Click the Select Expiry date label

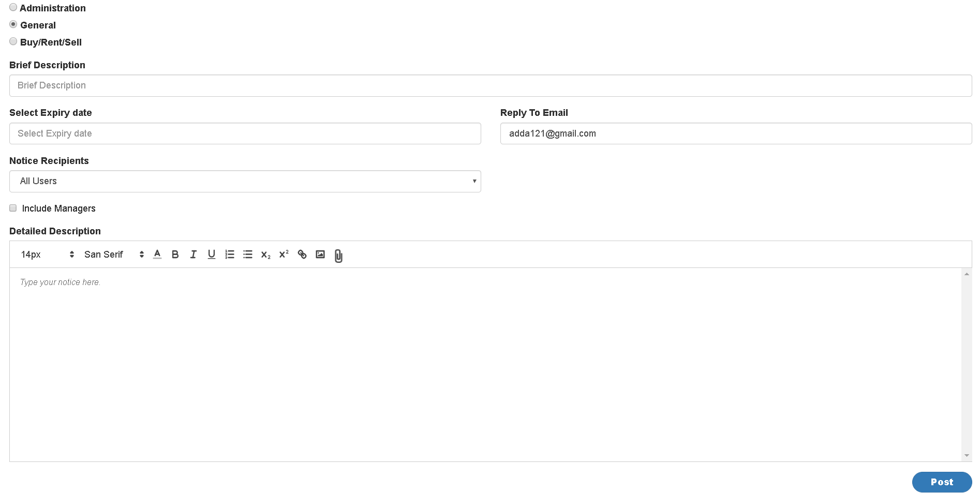51,113
